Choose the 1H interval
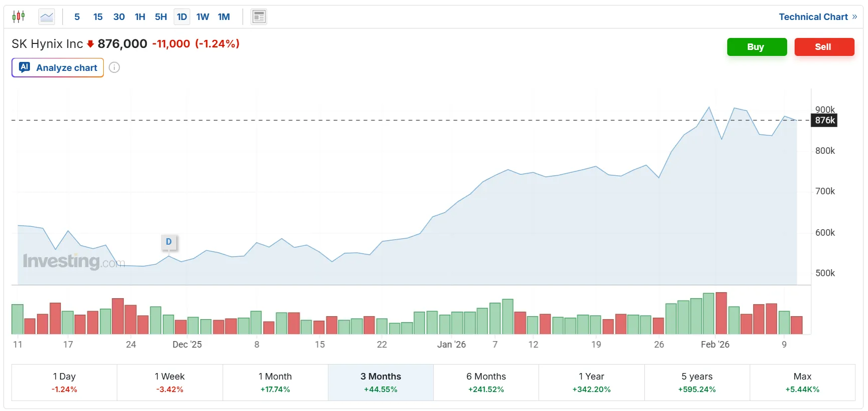 (x=140, y=17)
